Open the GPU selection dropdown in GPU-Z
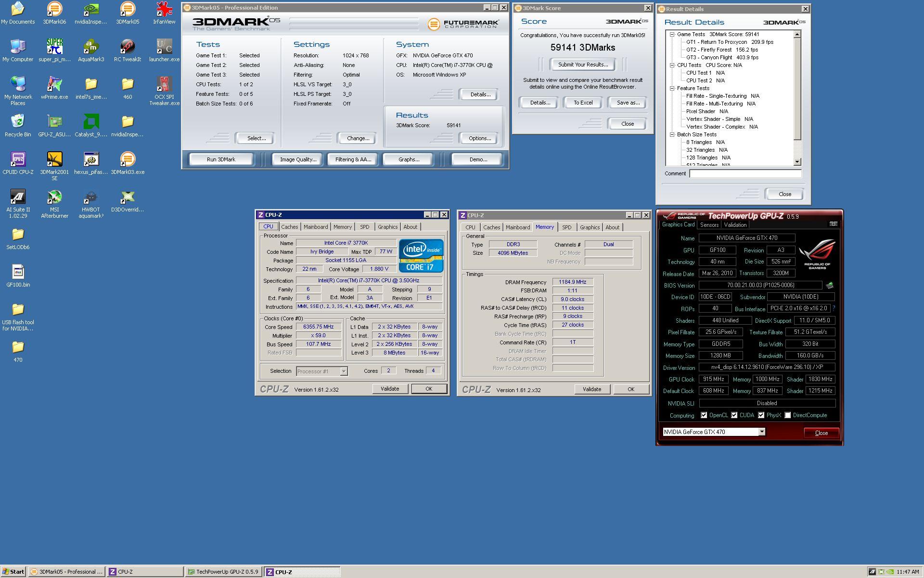This screenshot has height=578, width=924. tap(762, 432)
